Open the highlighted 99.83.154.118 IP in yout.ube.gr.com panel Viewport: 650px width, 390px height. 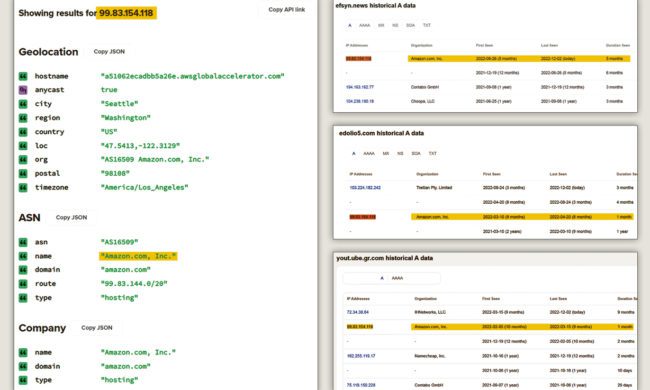[360, 327]
